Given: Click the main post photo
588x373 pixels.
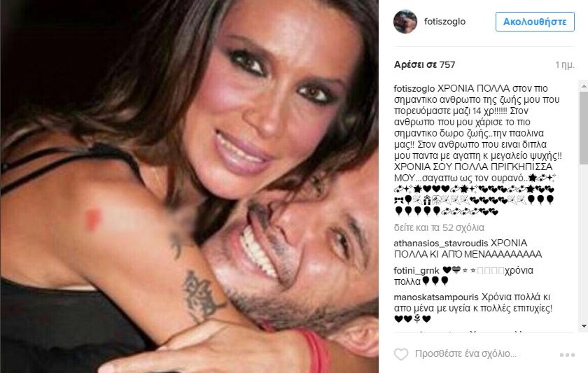Looking at the screenshot, I should click(189, 186).
